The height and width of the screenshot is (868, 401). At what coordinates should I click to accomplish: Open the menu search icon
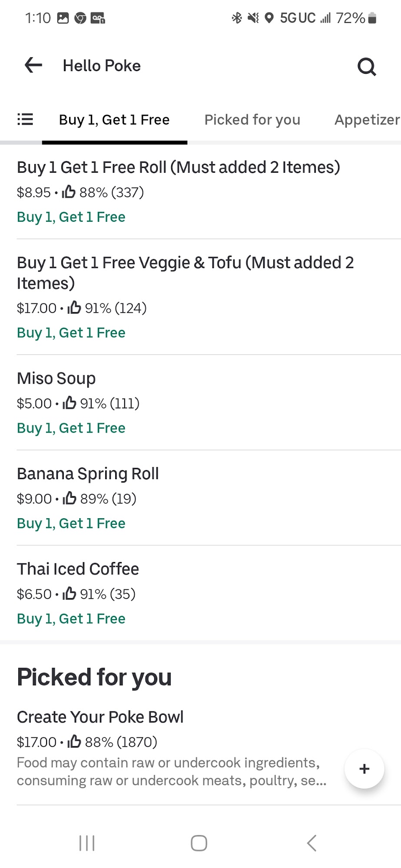[x=367, y=66]
